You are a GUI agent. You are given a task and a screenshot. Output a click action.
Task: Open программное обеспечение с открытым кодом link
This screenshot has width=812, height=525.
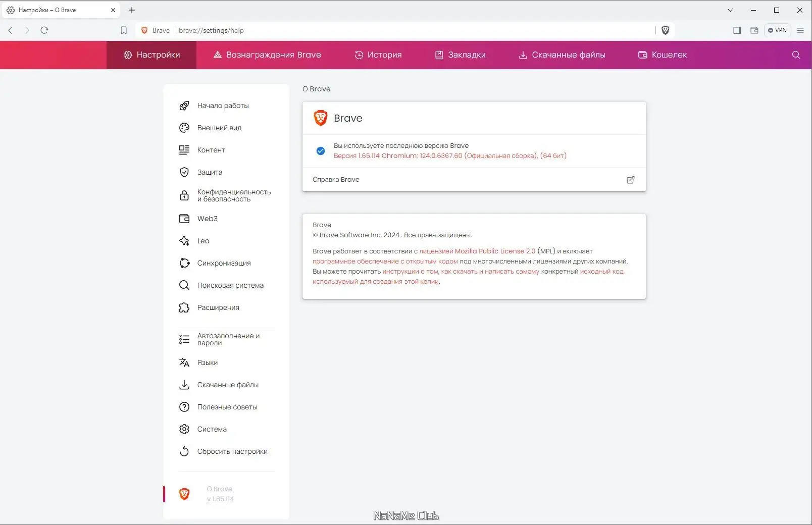385,261
